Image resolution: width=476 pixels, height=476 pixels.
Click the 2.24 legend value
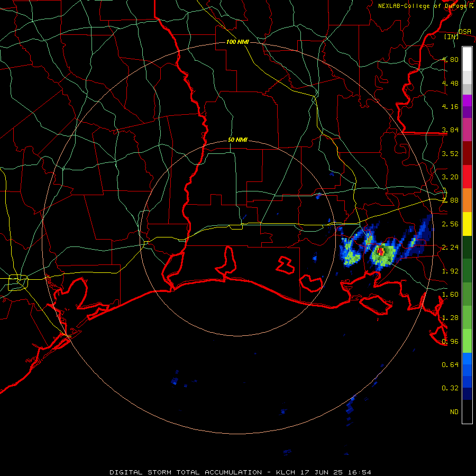click(450, 248)
